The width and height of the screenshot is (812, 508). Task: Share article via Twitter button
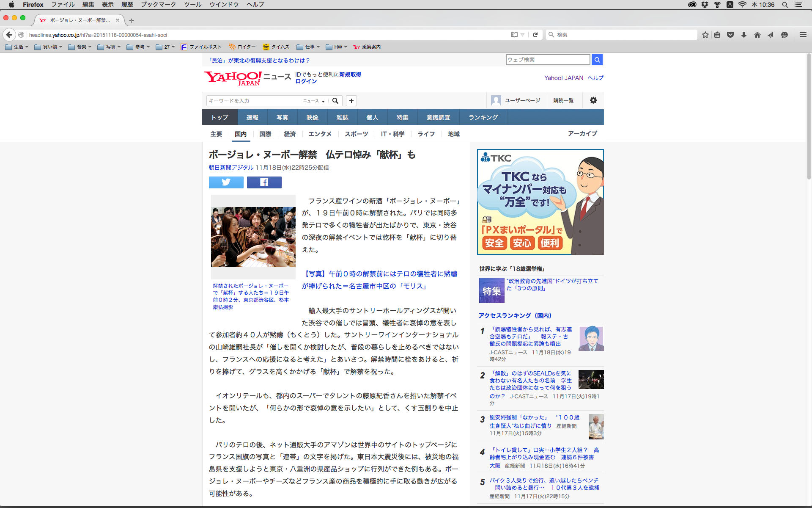(226, 182)
